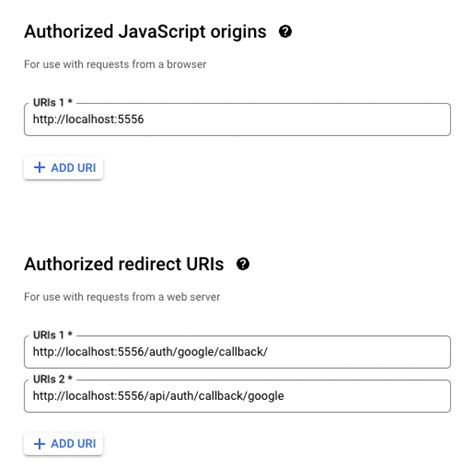The height and width of the screenshot is (466, 474).
Task: Focus the auth/google/callback/ redirect URI field
Action: (237, 352)
